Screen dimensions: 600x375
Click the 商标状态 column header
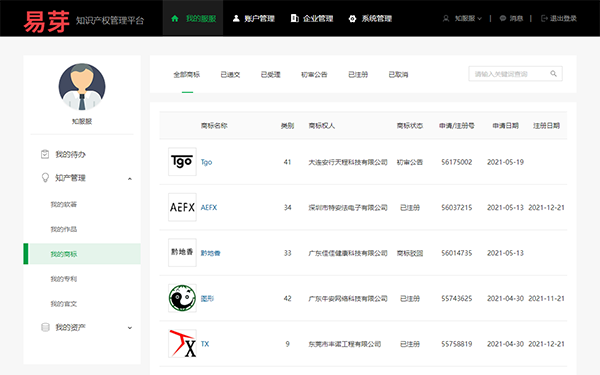(x=410, y=126)
